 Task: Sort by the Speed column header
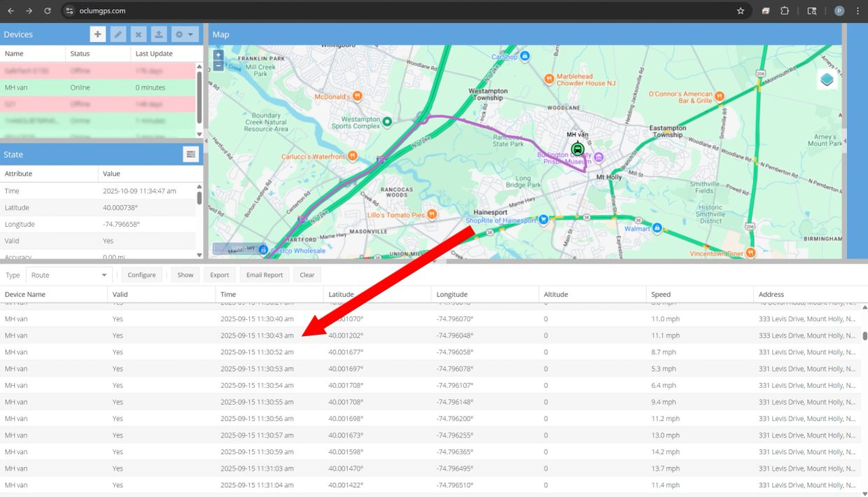click(661, 295)
